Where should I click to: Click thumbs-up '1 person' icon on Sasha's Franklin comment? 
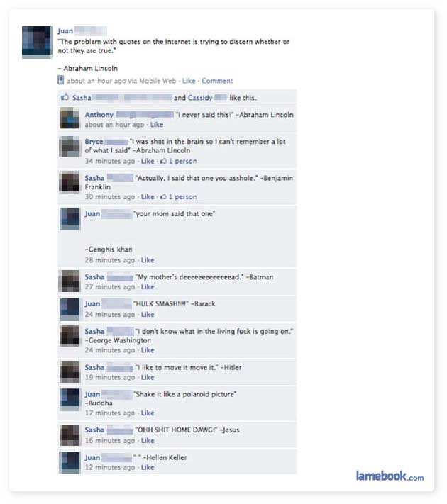click(x=163, y=197)
